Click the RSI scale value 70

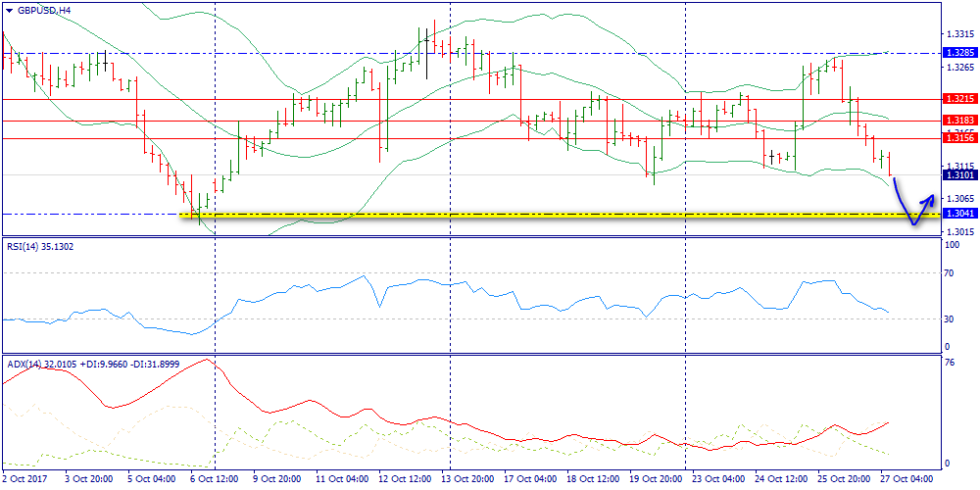pyautogui.click(x=949, y=273)
